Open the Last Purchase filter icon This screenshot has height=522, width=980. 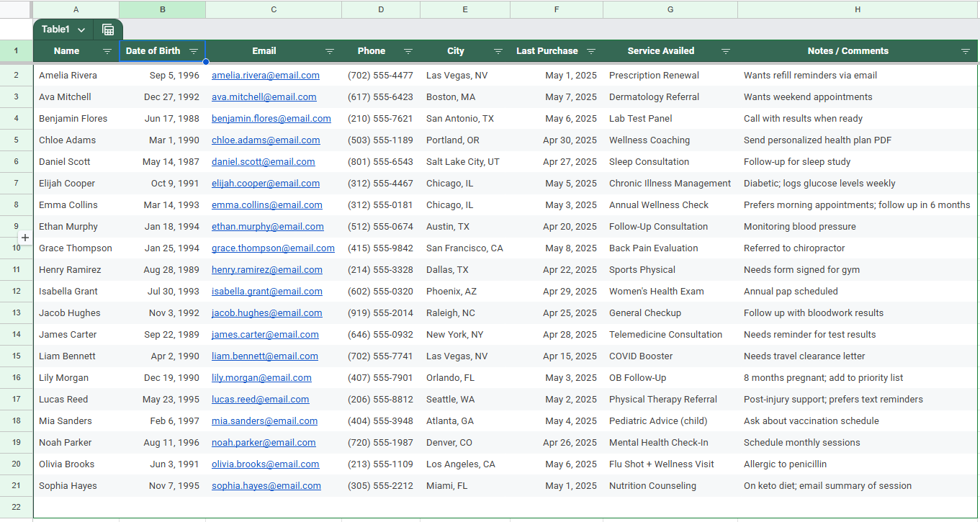pyautogui.click(x=591, y=51)
